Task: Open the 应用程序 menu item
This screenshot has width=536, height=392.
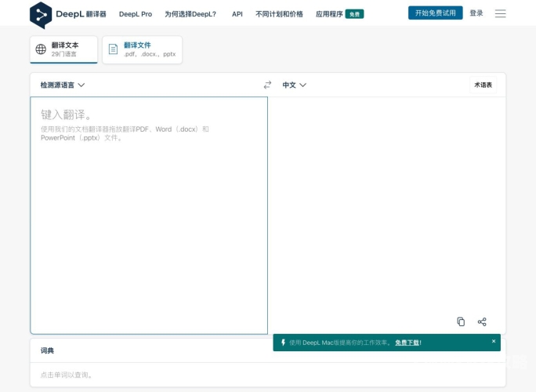Action: click(x=329, y=14)
